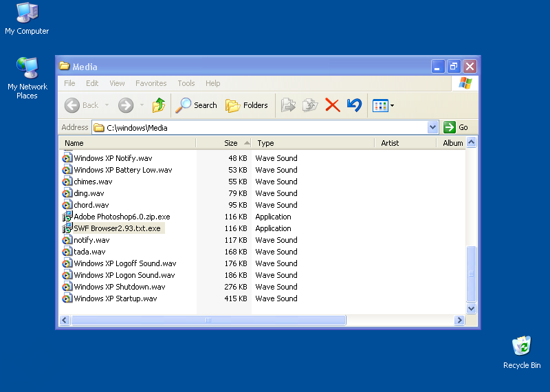Sort by the Artist column header
Viewport: 550px width, 392px height.
(406, 143)
